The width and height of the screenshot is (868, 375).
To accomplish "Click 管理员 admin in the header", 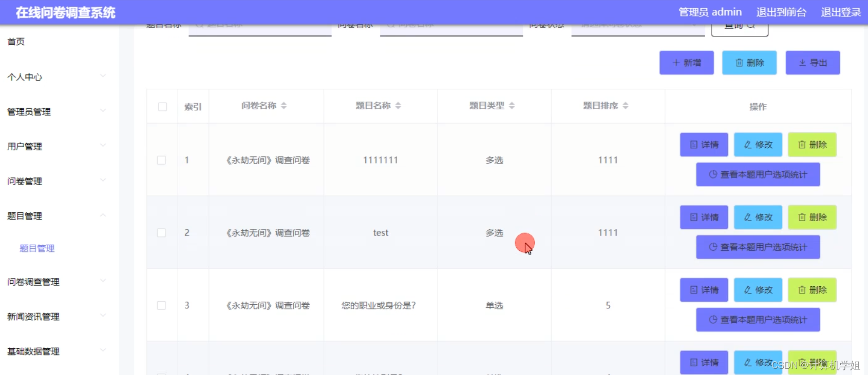I will [x=710, y=12].
